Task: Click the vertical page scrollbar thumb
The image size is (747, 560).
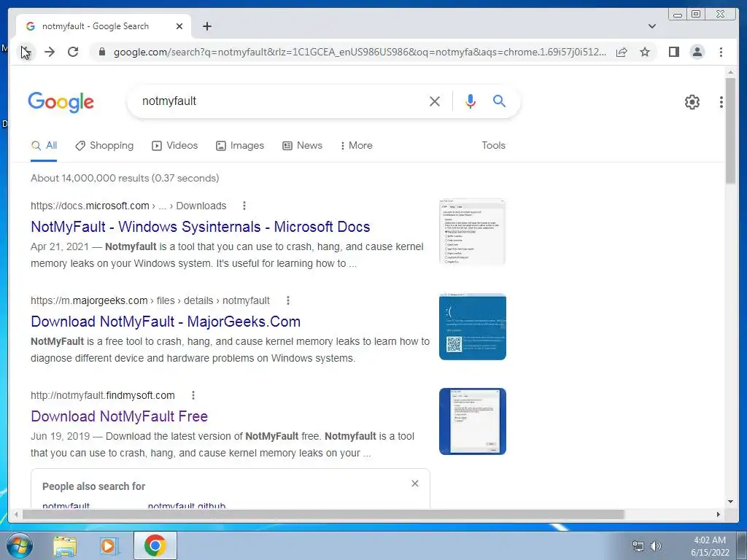Action: click(730, 131)
